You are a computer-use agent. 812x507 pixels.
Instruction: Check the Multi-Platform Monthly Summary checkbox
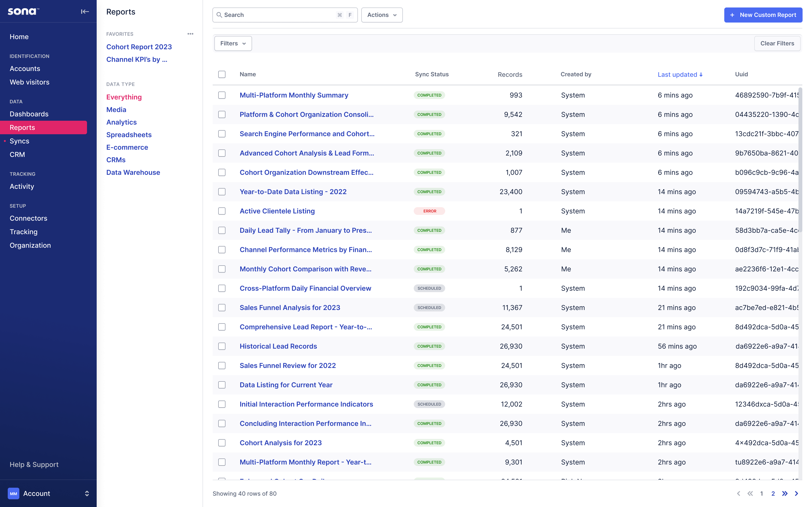click(222, 95)
